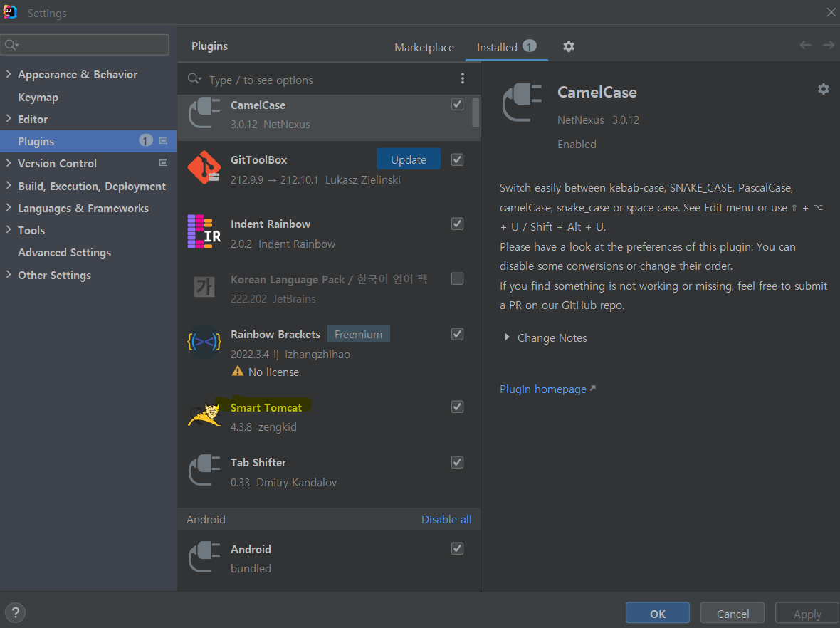
Task: Focus the settings search input field
Action: tap(85, 45)
